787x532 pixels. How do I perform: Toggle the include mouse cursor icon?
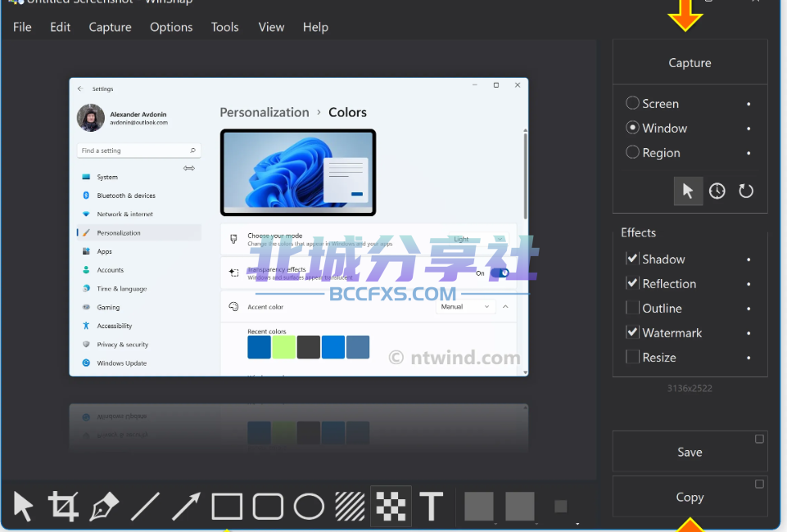coord(688,191)
